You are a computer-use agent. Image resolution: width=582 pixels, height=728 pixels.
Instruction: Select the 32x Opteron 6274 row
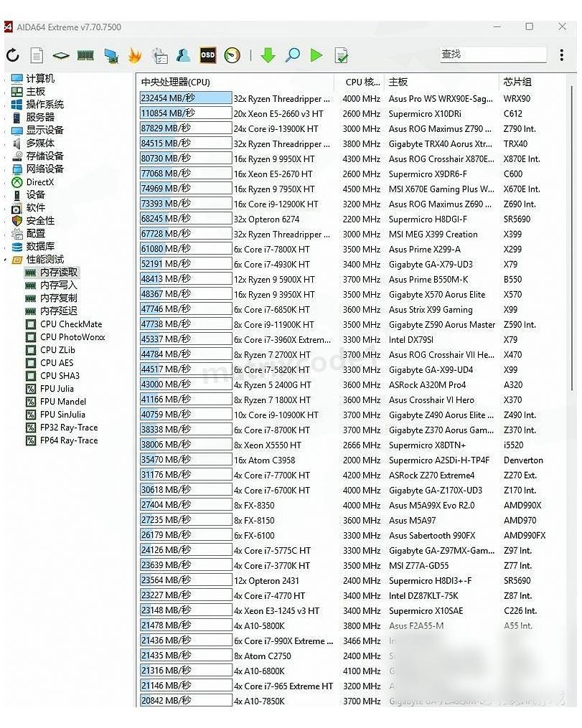[x=352, y=219]
